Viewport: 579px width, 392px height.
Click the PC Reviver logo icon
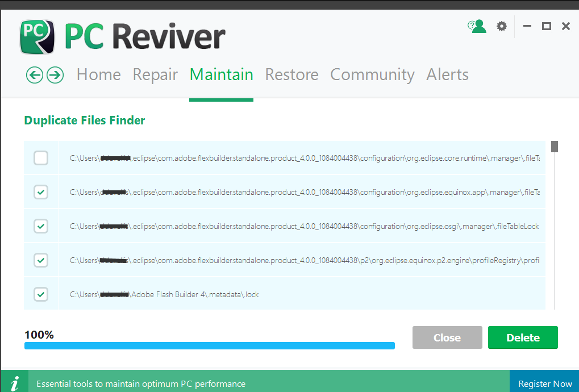tap(37, 36)
